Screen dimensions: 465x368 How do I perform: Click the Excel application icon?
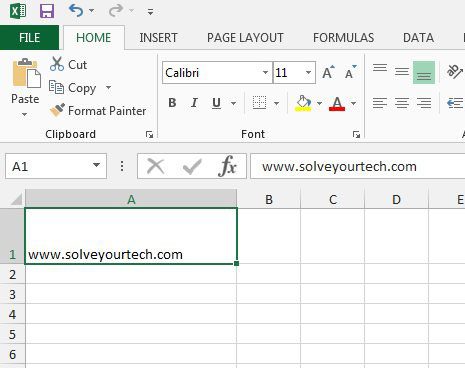pyautogui.click(x=18, y=11)
